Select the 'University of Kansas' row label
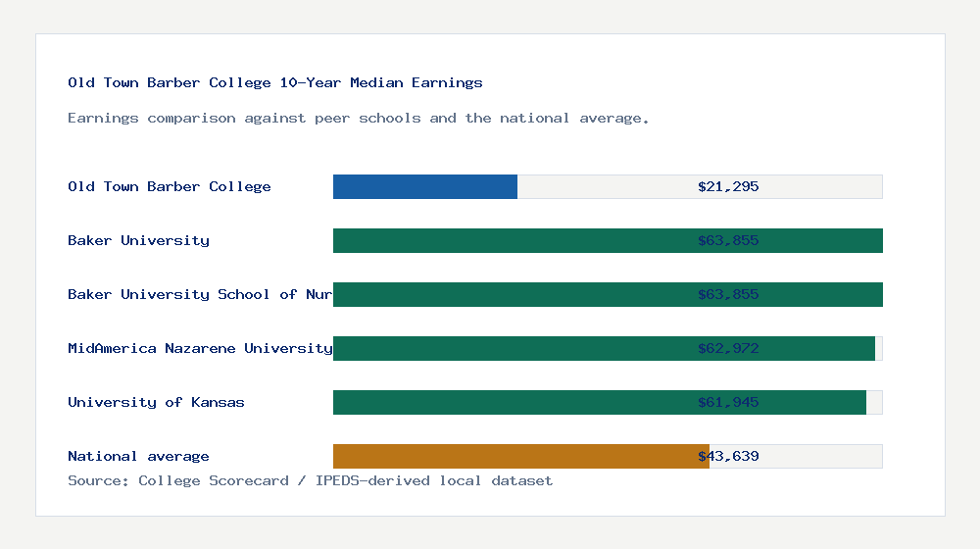Image resolution: width=980 pixels, height=549 pixels. [156, 402]
